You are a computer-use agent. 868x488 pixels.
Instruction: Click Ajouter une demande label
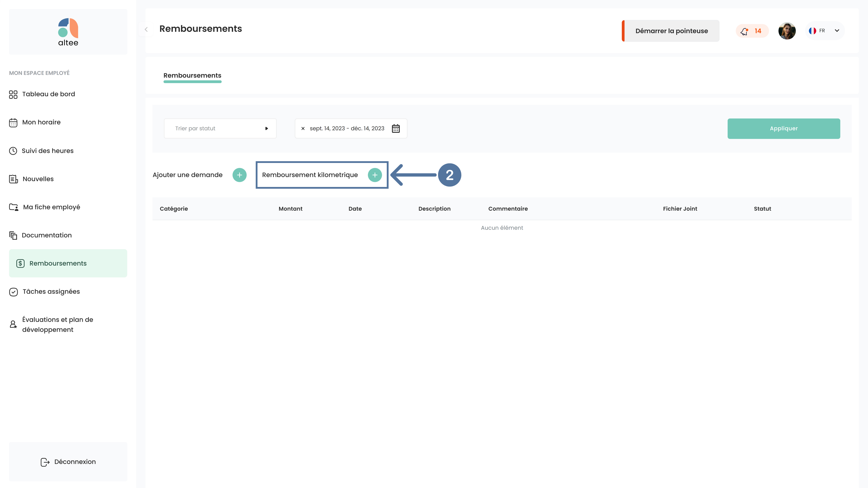(188, 175)
